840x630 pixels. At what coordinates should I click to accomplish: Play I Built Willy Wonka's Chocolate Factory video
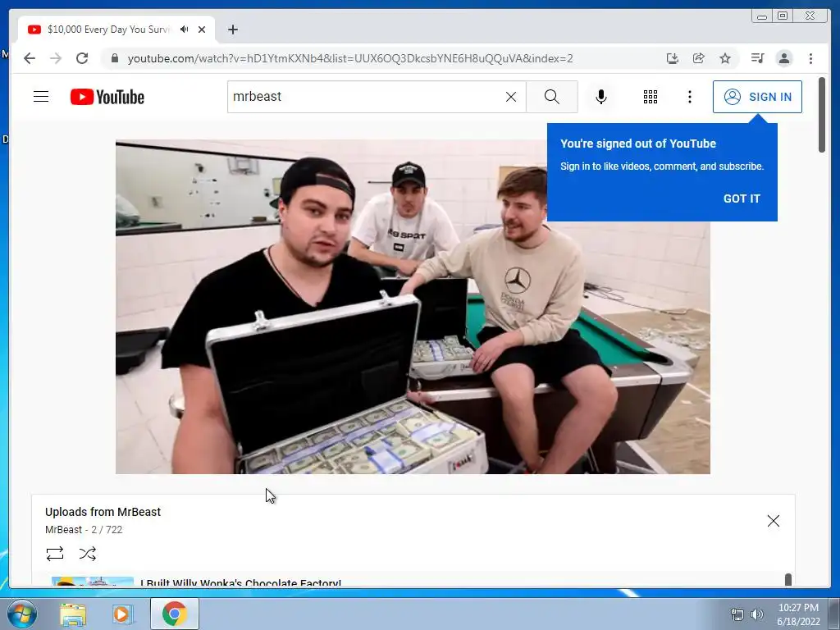tap(240, 583)
